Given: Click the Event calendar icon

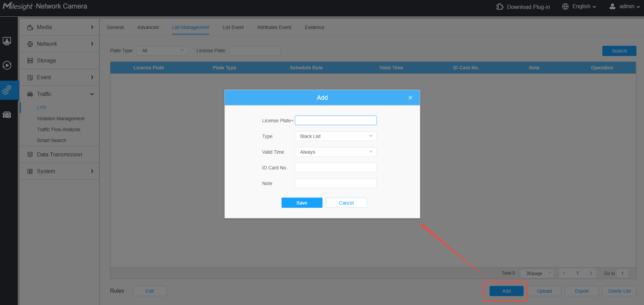Looking at the screenshot, I should pyautogui.click(x=30, y=78).
